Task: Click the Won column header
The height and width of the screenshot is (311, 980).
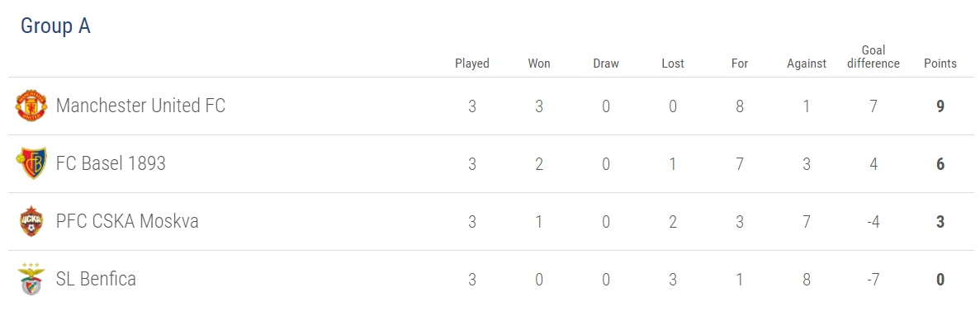Action: click(x=539, y=63)
